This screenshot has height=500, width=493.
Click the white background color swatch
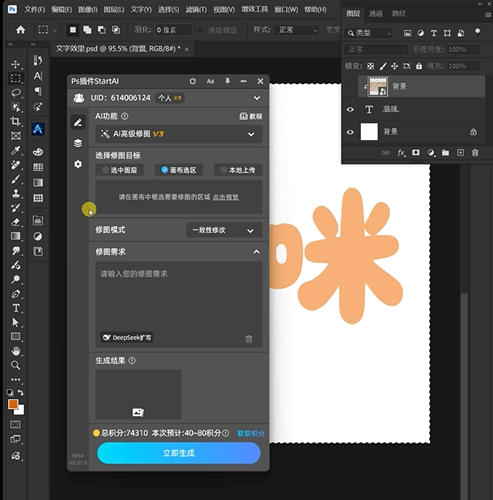pyautogui.click(x=21, y=411)
